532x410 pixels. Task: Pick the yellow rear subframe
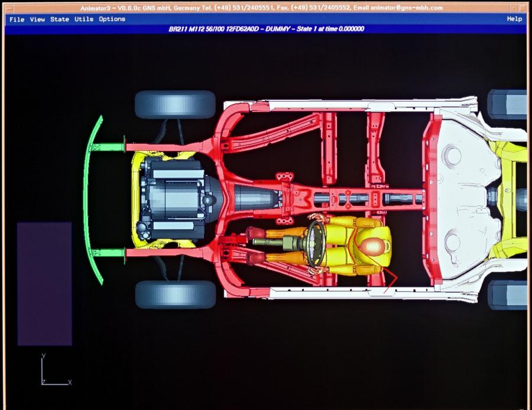point(507,199)
